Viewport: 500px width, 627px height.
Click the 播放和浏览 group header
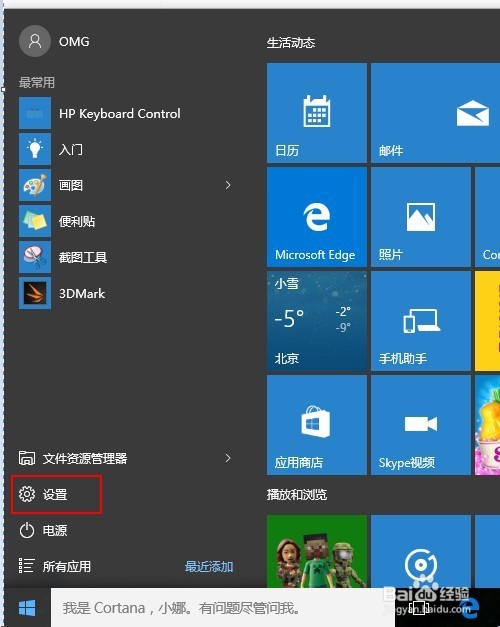pyautogui.click(x=297, y=495)
